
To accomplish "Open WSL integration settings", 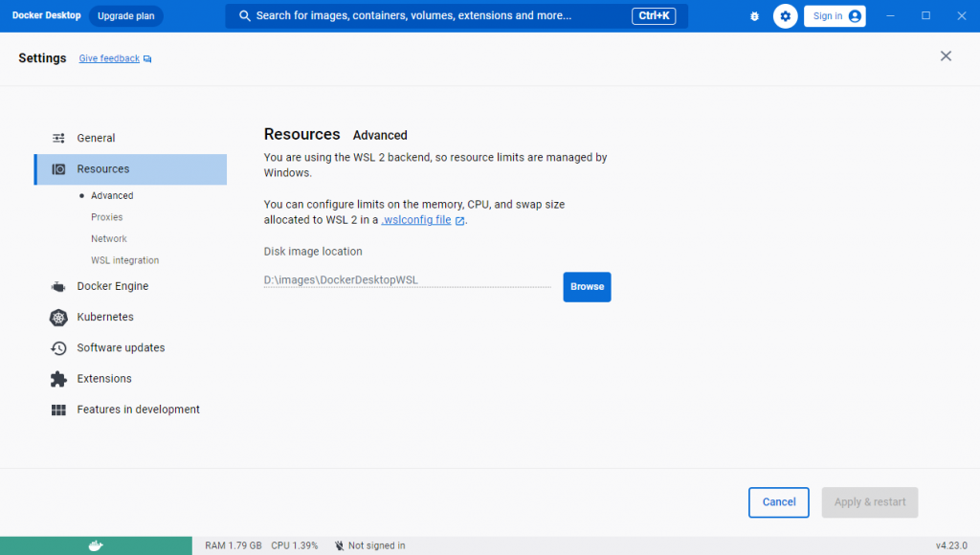I will (x=124, y=259).
